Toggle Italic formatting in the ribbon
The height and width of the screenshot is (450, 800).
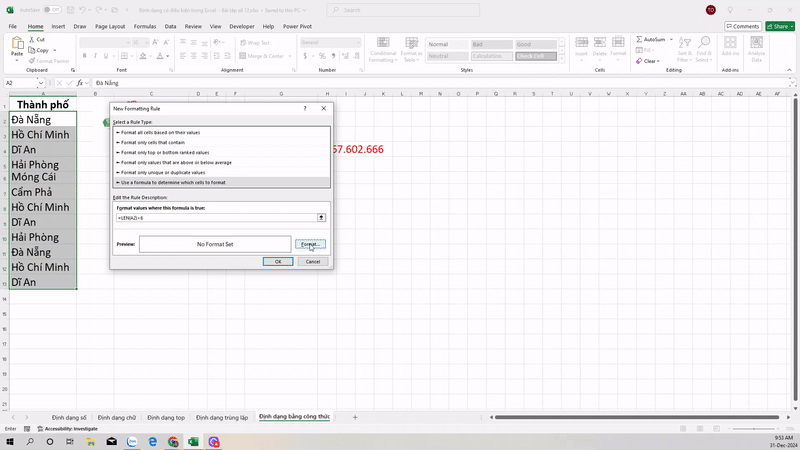coord(95,56)
